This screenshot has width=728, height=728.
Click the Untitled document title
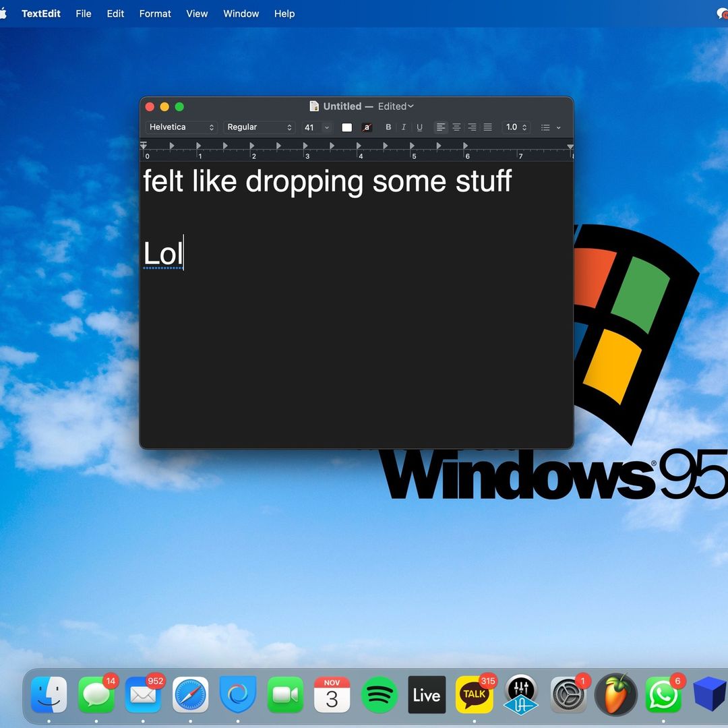coord(342,107)
